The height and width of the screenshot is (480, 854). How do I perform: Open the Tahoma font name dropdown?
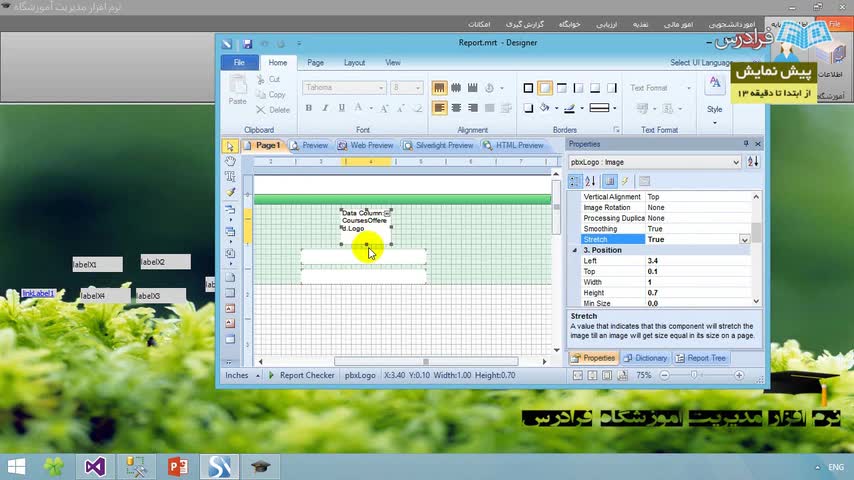coord(381,88)
